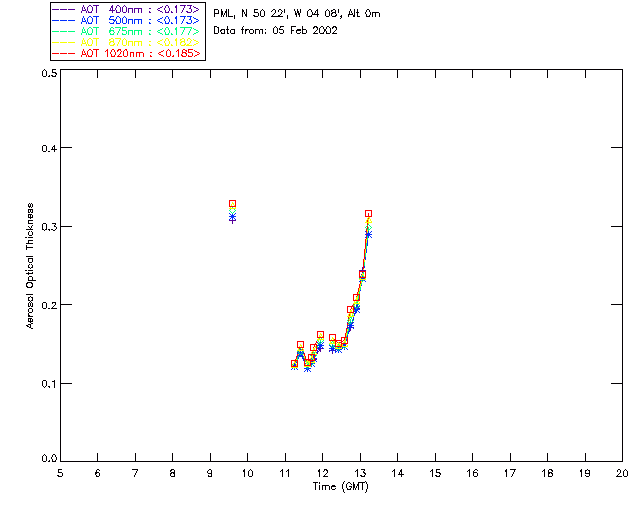Click the x-axis tick label 16
The width and height of the screenshot is (640, 512).
coord(472,473)
